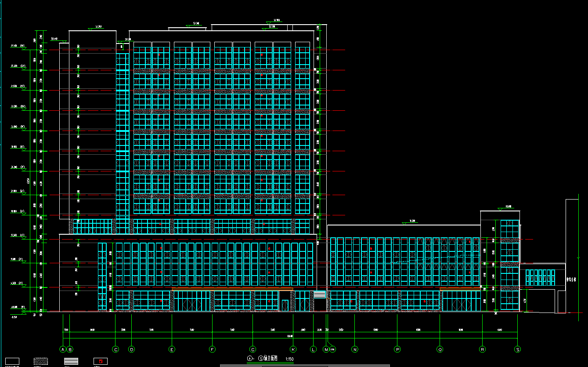
Task: Pick grid axis bubble N
Action: coord(355,349)
